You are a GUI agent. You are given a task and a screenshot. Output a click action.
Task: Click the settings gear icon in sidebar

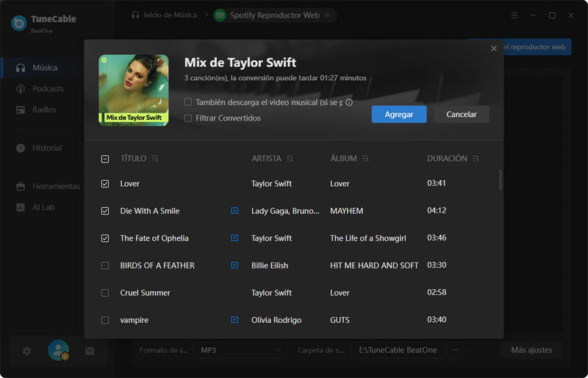pos(26,352)
